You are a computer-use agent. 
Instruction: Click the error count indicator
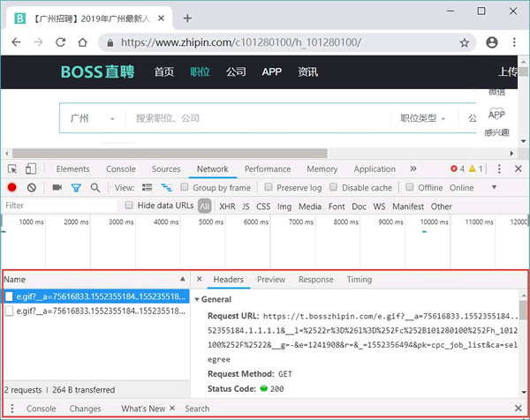[x=458, y=169]
